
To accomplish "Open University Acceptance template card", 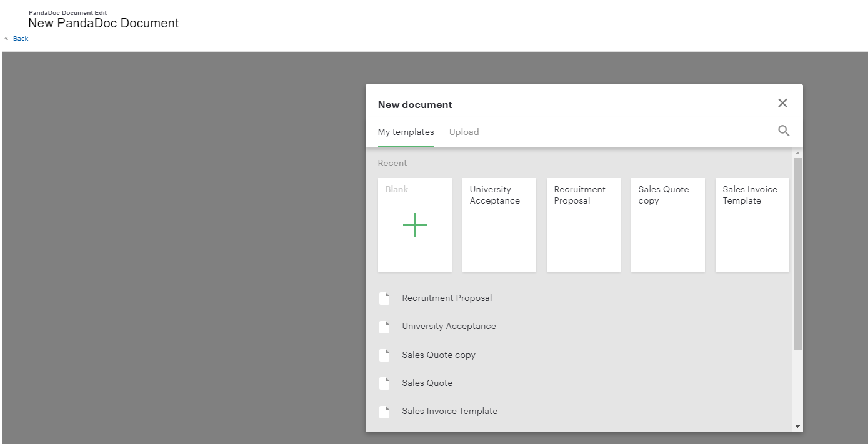I will coord(499,225).
